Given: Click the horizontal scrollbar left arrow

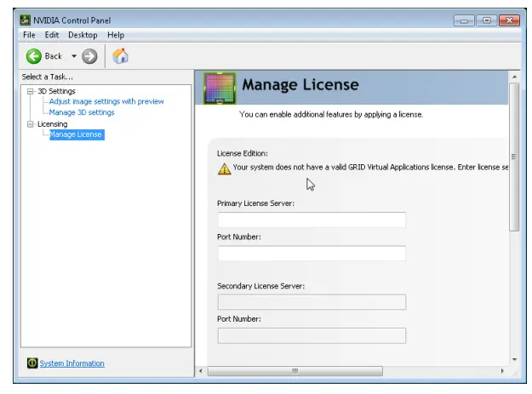Looking at the screenshot, I should pos(201,371).
